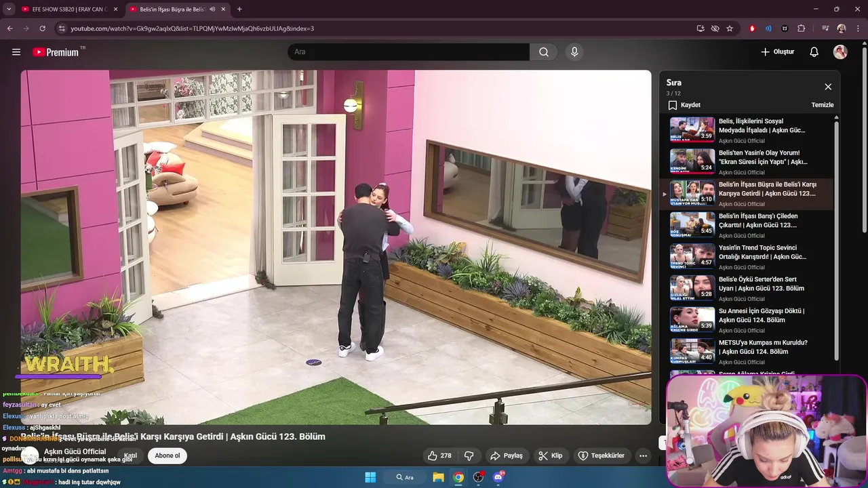Focus the YouTube Ara search field
The image size is (868, 488).
point(408,52)
